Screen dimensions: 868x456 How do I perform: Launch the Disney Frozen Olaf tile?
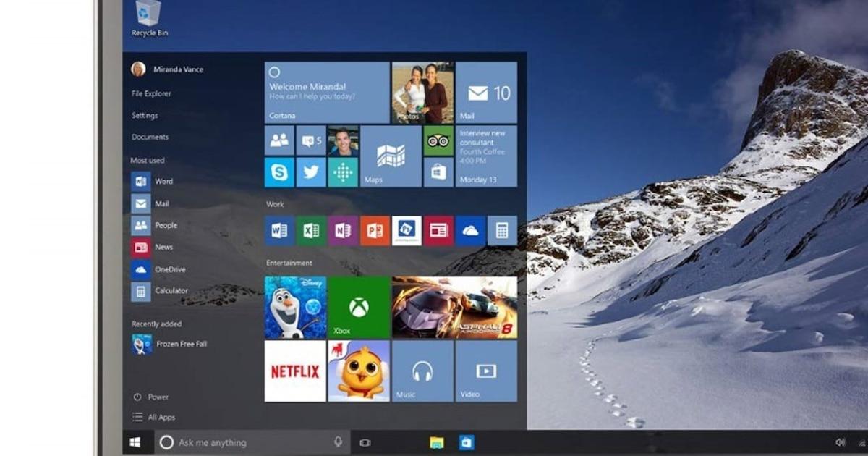[x=295, y=307]
